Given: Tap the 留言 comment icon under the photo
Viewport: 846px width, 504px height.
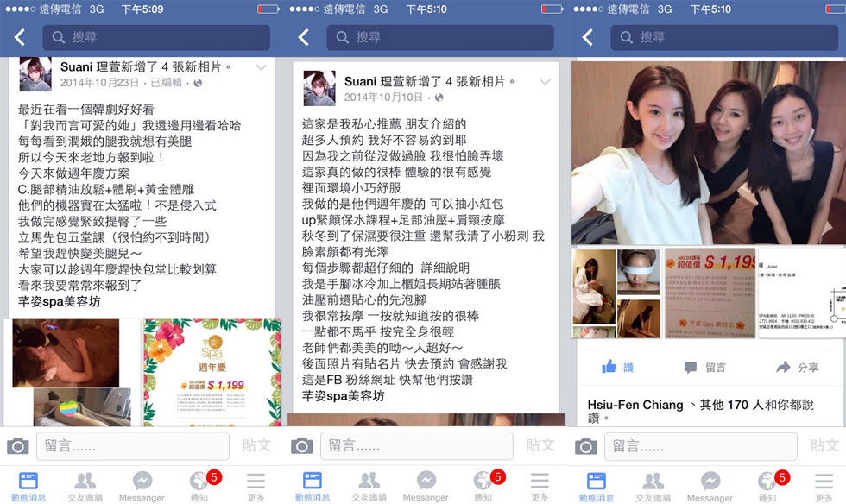Looking at the screenshot, I should click(704, 368).
